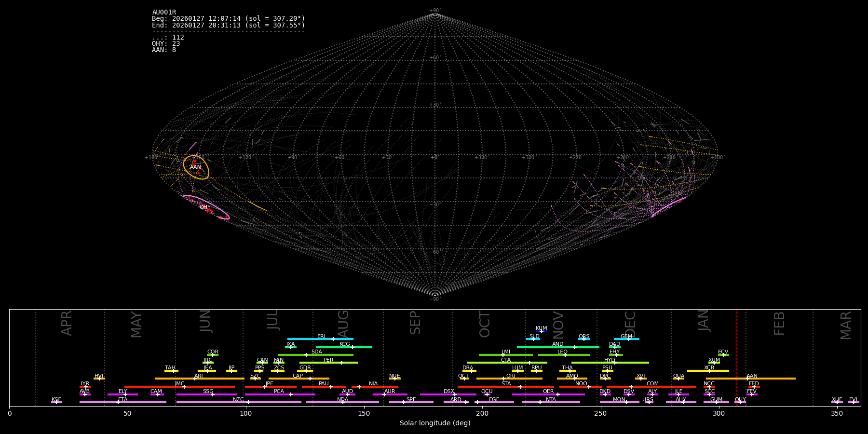The height and width of the screenshot is (434, 868).
Task: Select the 'End: 20260127 20:31:13' header line
Action: click(229, 25)
